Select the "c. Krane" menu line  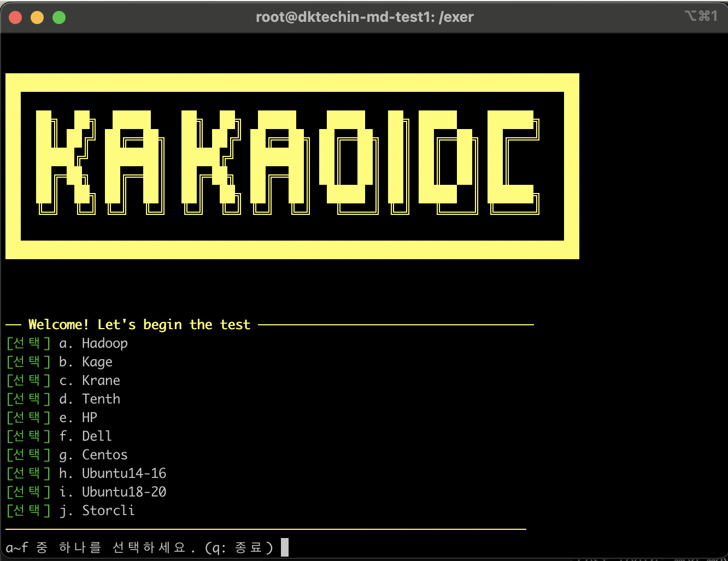pos(63,381)
